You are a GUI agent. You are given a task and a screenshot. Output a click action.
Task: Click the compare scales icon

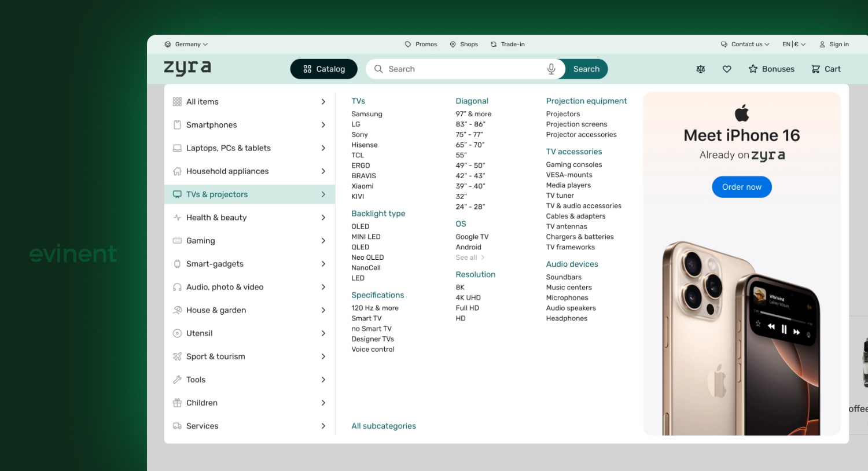701,69
